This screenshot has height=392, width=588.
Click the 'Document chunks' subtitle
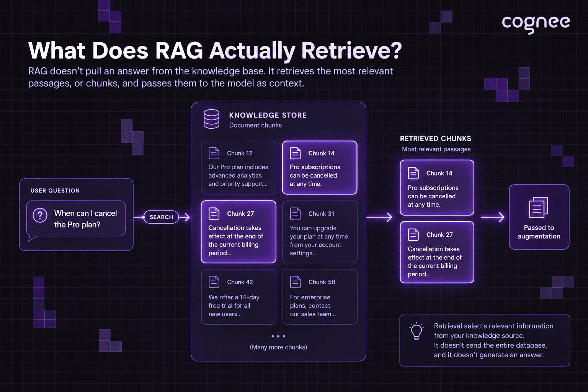click(x=255, y=125)
